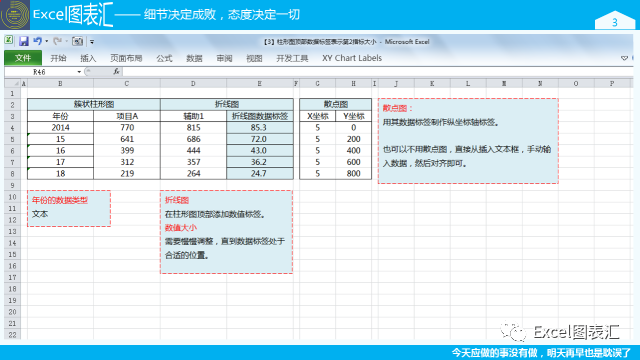Expand the Customize Quick Access Toolbar dropdown
This screenshot has width=640, height=360.
92,42
